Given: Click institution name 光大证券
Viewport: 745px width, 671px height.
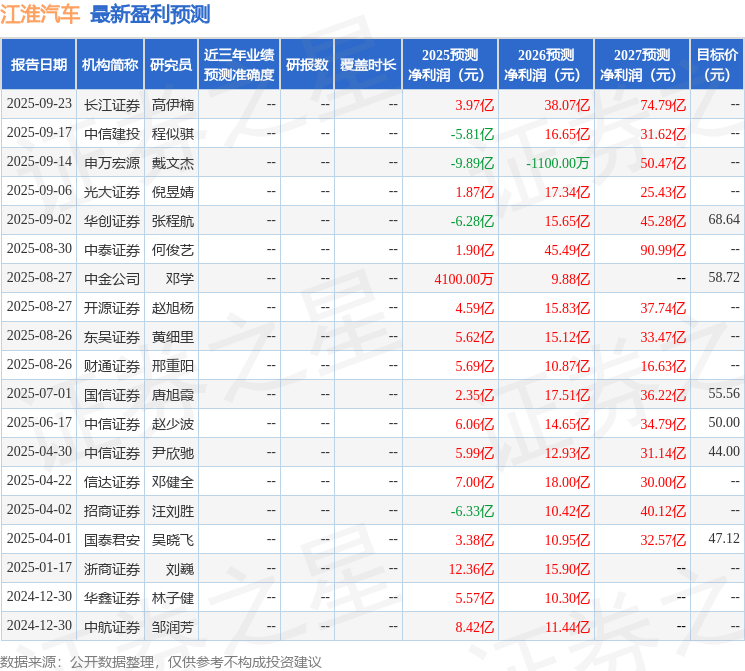Looking at the screenshot, I should [x=112, y=192].
